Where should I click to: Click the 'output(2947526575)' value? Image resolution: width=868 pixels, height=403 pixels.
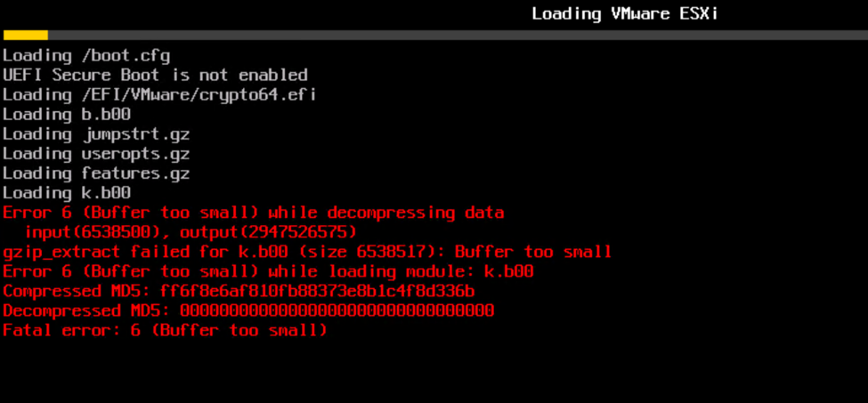coord(268,232)
